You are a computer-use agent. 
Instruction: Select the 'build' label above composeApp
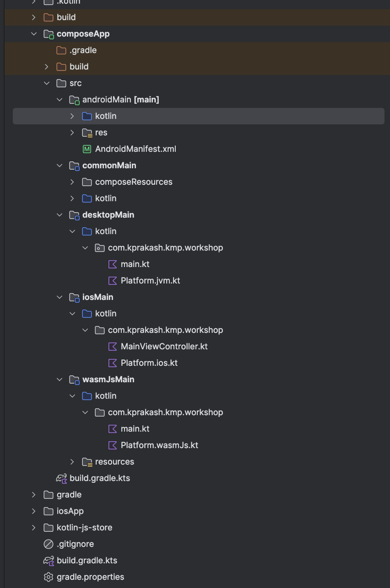pos(66,17)
